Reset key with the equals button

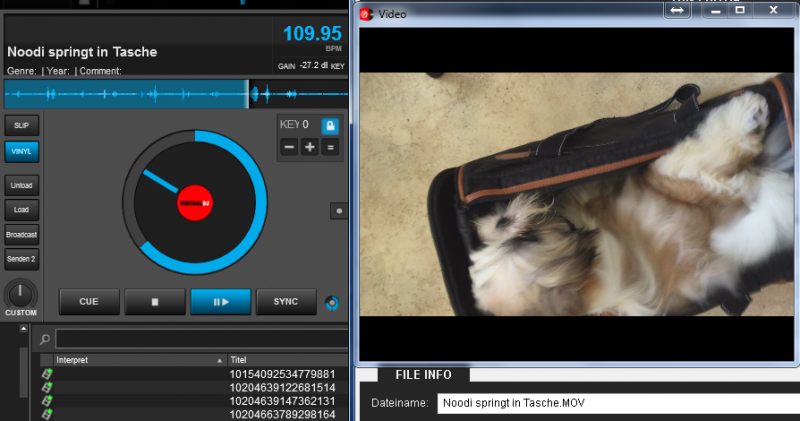click(330, 147)
